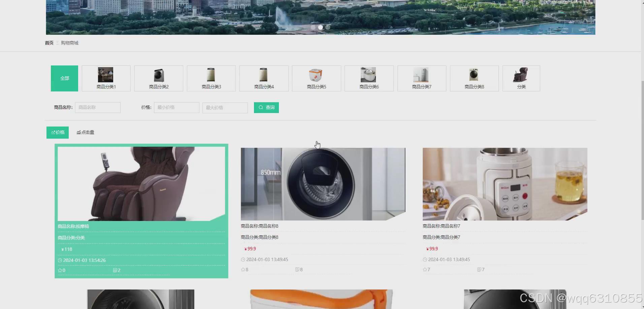Go to 首页 in breadcrumb
The width and height of the screenshot is (644, 309).
(49, 43)
